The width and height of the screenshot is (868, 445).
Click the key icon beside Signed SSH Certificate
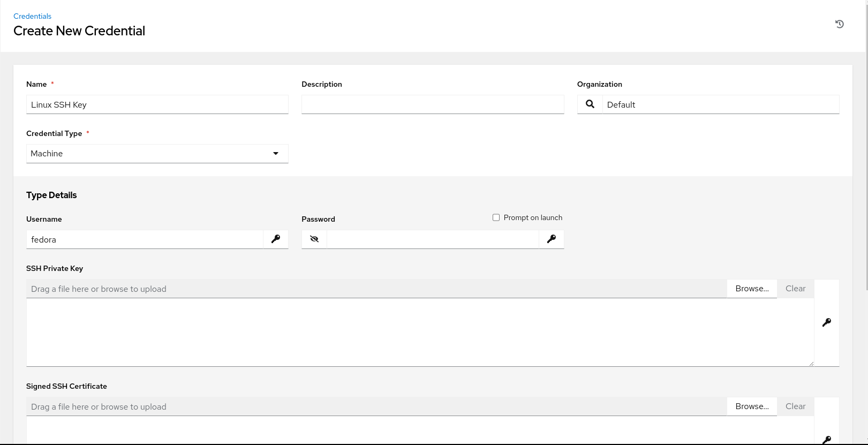tap(827, 440)
